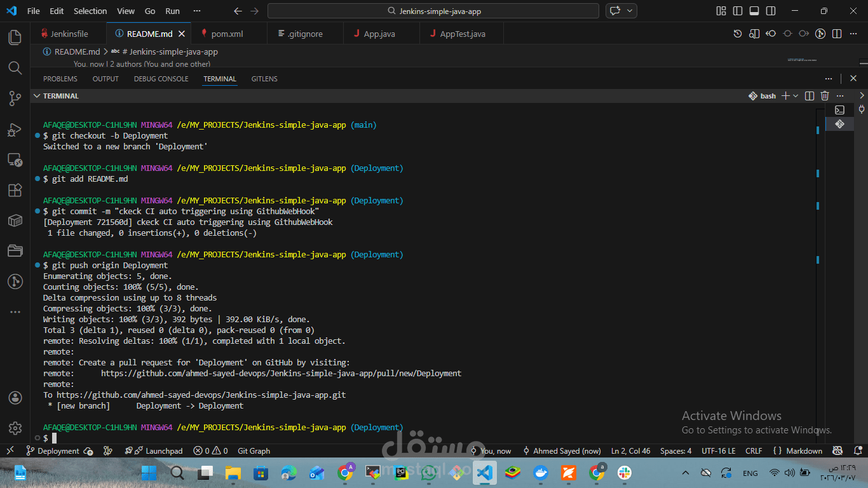Open the View menu
Viewport: 868px width, 488px height.
click(x=126, y=11)
